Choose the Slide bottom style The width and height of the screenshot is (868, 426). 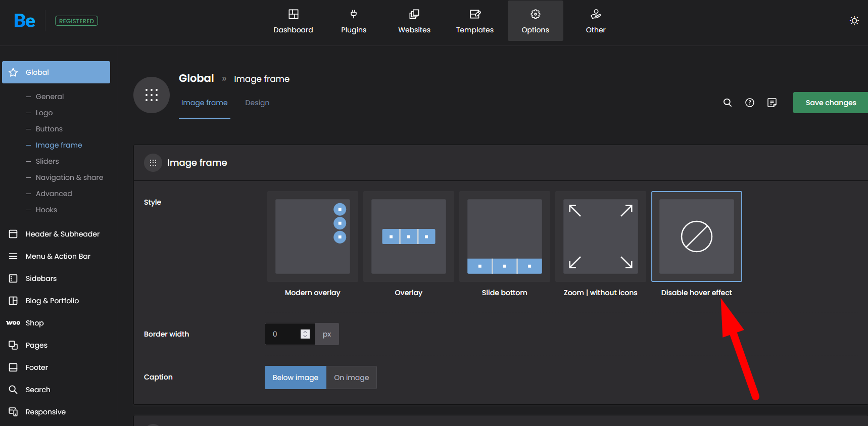[x=504, y=236]
